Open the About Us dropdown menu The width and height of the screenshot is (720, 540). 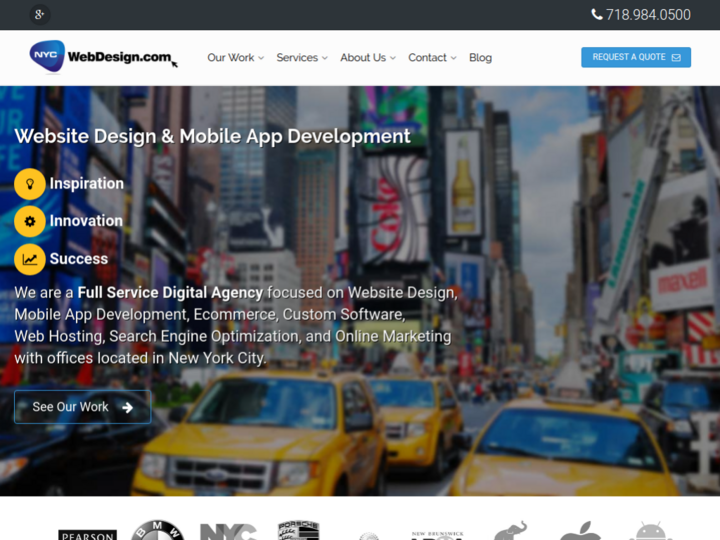click(367, 58)
